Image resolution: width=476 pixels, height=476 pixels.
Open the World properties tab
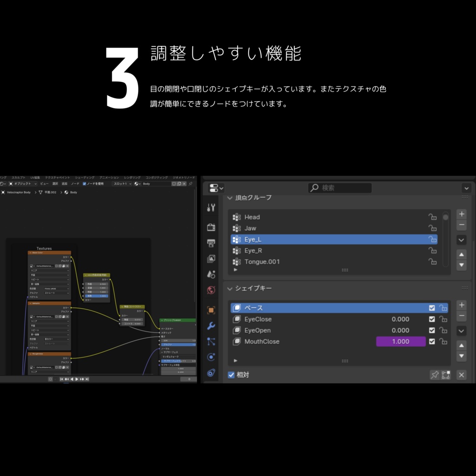click(x=211, y=290)
